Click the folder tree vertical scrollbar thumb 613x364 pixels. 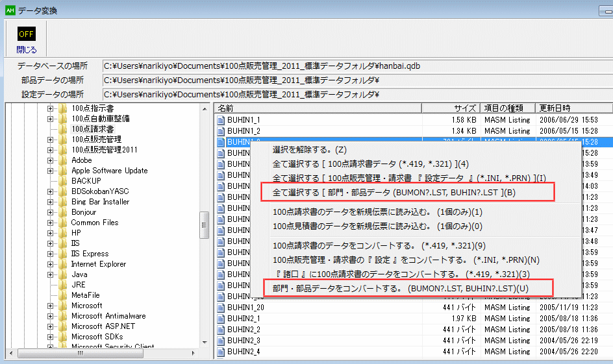[x=204, y=225]
